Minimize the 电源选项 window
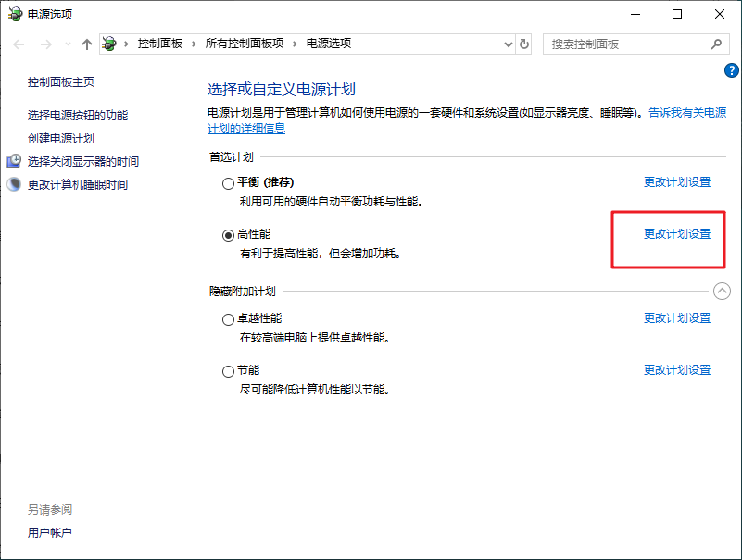The width and height of the screenshot is (742, 560). pyautogui.click(x=635, y=14)
